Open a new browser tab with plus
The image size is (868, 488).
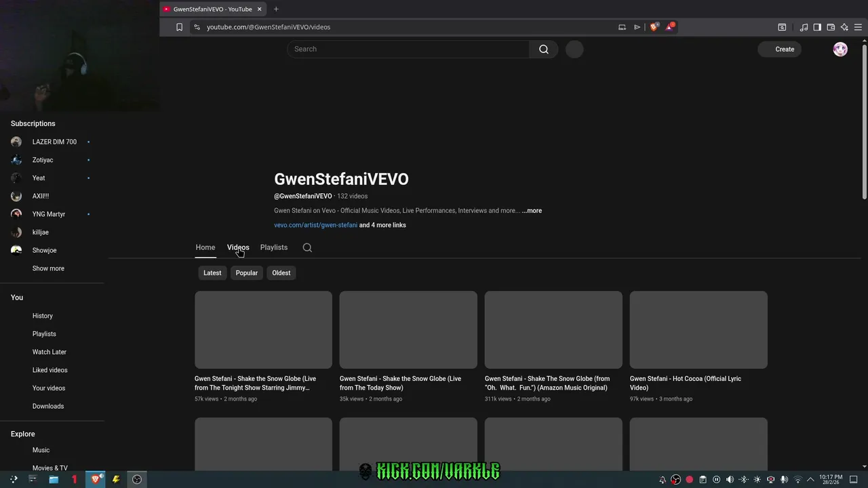pyautogui.click(x=276, y=9)
